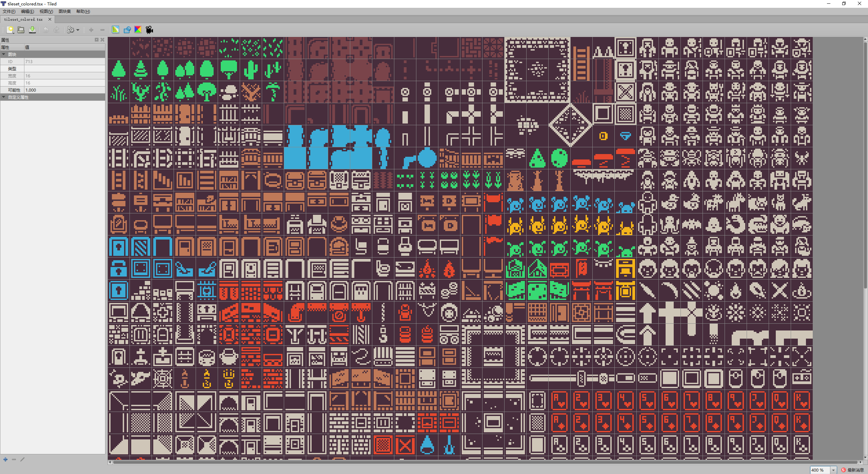868x474 pixels.
Task: Open the dropdown arrow next to gears icon
Action: pyautogui.click(x=78, y=30)
